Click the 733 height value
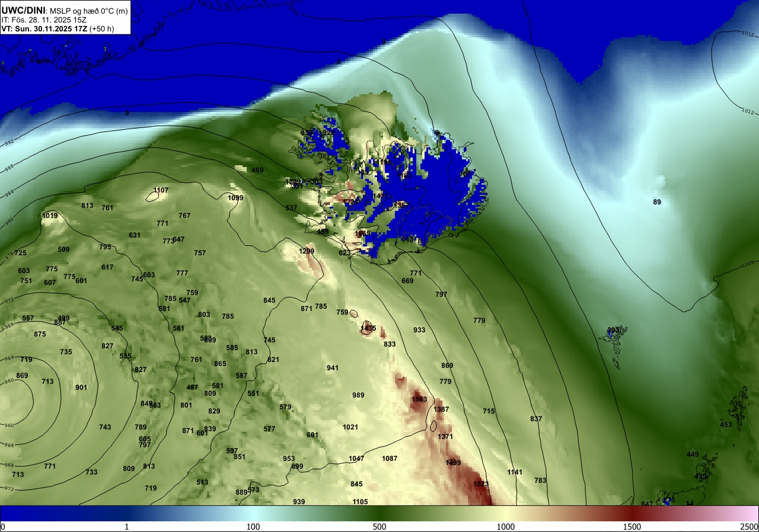 [91, 472]
